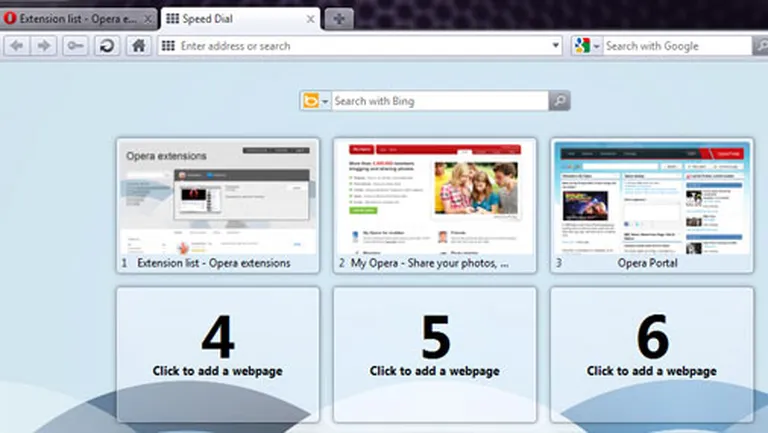The image size is (768, 433).
Task: Expand the Bing search engine dropdown arrow
Action: point(325,102)
